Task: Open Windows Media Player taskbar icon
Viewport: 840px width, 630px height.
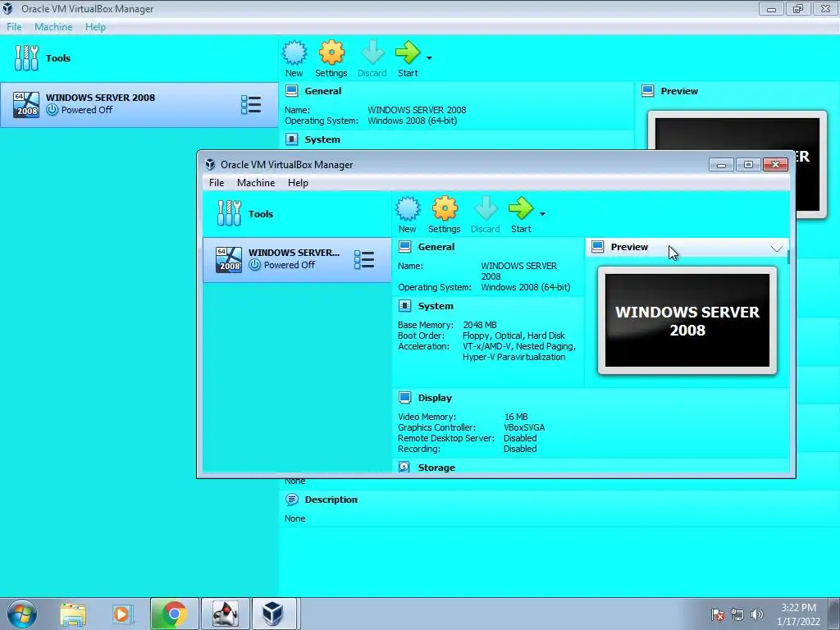Action: (121, 614)
